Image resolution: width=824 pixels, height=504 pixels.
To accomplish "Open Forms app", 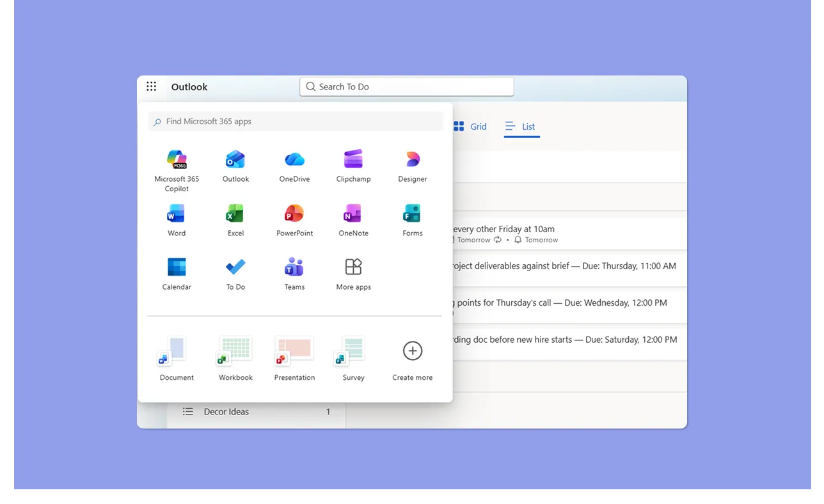I will coord(413,221).
